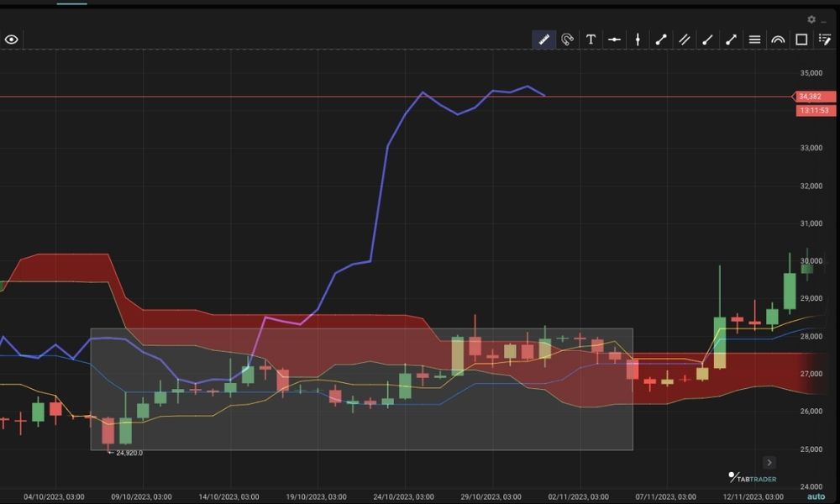Image resolution: width=840 pixels, height=504 pixels.
Task: Select the Fibonacci levels tool
Action: pyautogui.click(x=754, y=39)
